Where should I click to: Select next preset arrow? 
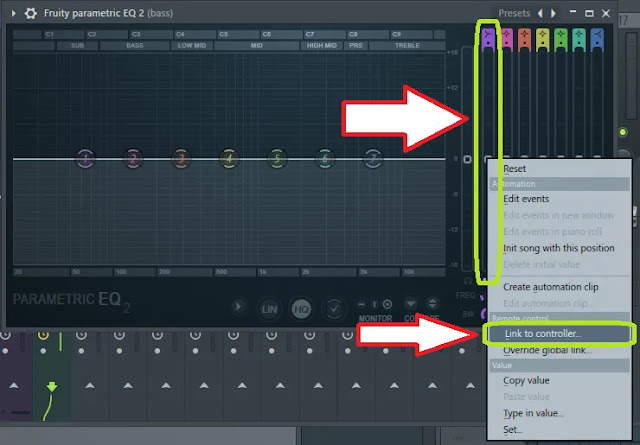[553, 13]
